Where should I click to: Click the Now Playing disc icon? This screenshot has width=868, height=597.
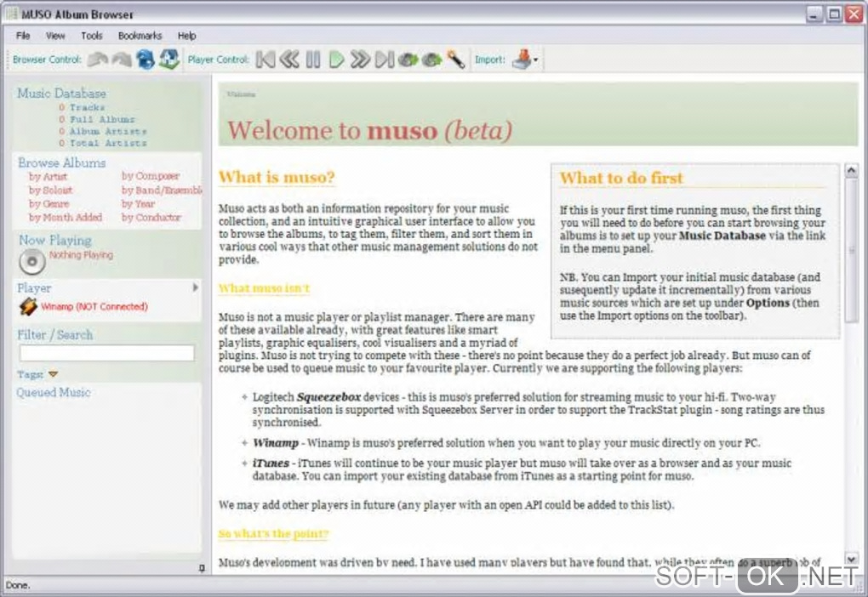pos(32,262)
